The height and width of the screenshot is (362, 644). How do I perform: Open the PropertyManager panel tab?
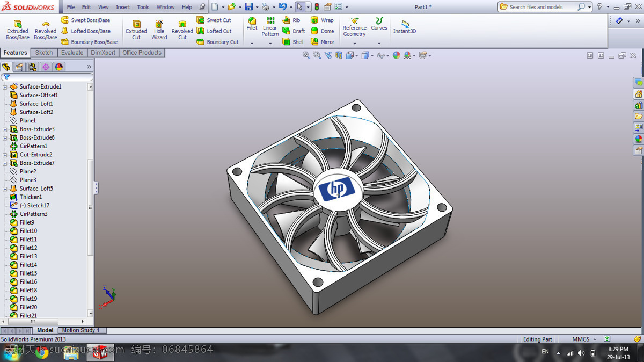tap(19, 67)
